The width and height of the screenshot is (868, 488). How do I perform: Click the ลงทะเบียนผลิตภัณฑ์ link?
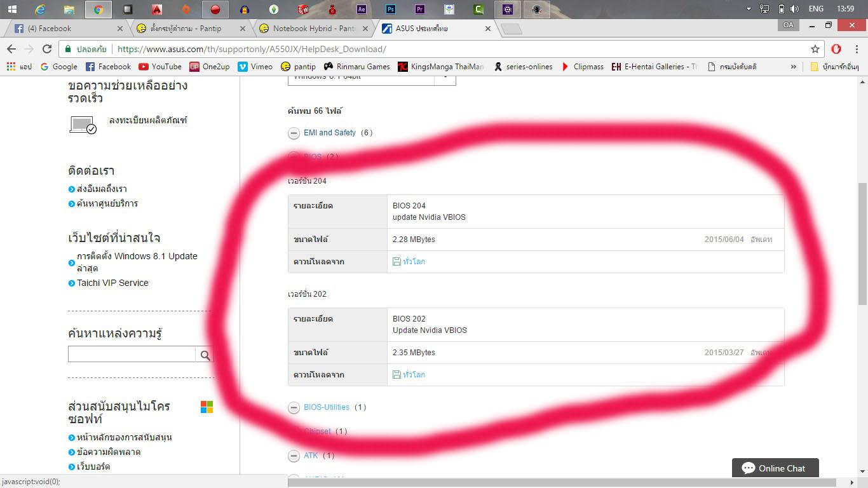click(148, 121)
